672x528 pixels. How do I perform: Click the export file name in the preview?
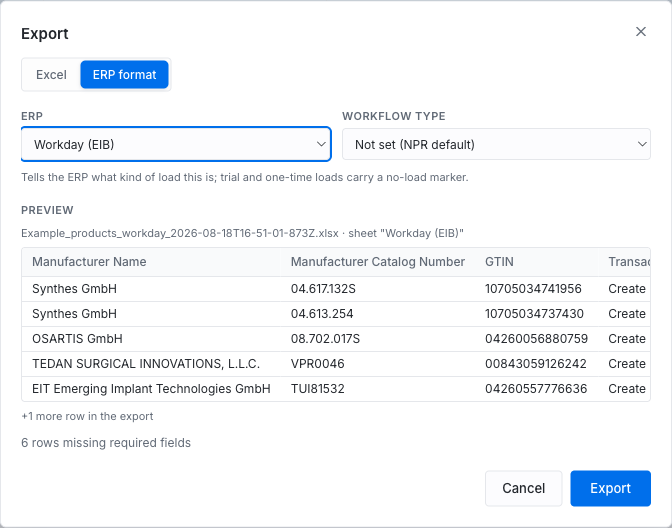pyautogui.click(x=180, y=234)
